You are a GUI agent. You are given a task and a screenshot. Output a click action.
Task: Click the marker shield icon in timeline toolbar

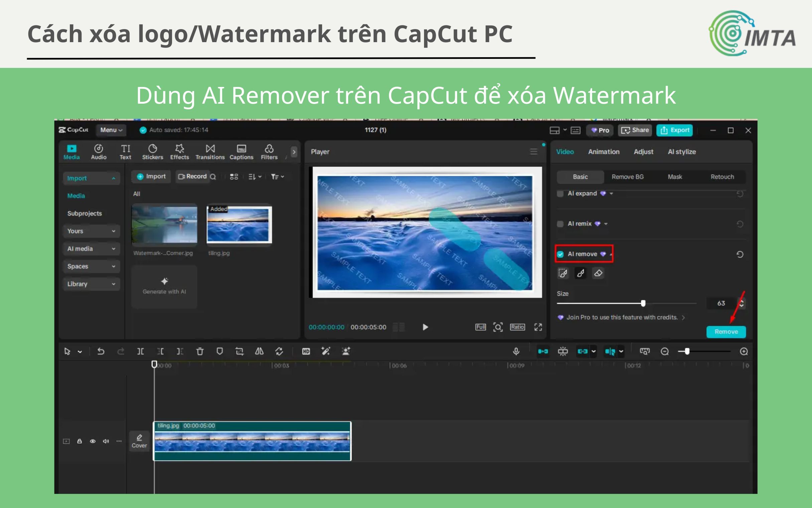(220, 351)
